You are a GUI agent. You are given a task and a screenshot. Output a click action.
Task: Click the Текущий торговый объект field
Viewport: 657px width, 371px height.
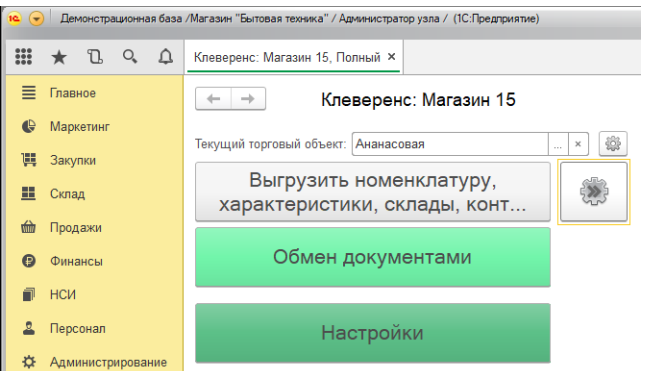click(450, 144)
